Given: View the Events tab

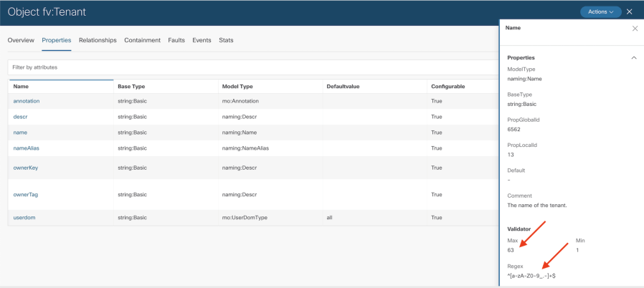Looking at the screenshot, I should tap(202, 40).
